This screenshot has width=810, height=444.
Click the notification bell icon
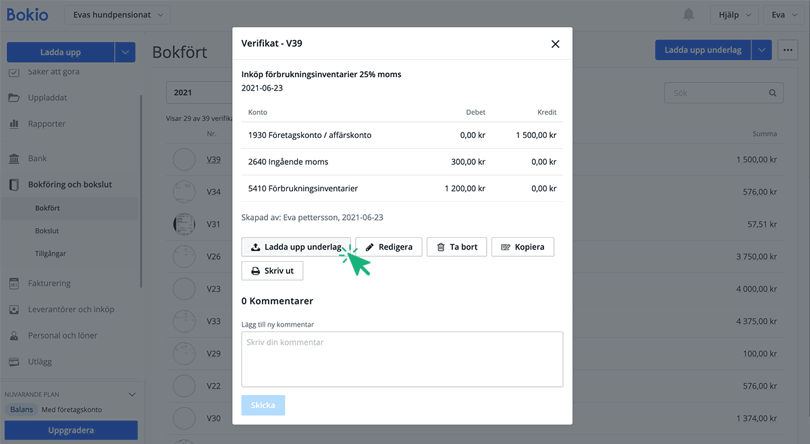(x=688, y=15)
